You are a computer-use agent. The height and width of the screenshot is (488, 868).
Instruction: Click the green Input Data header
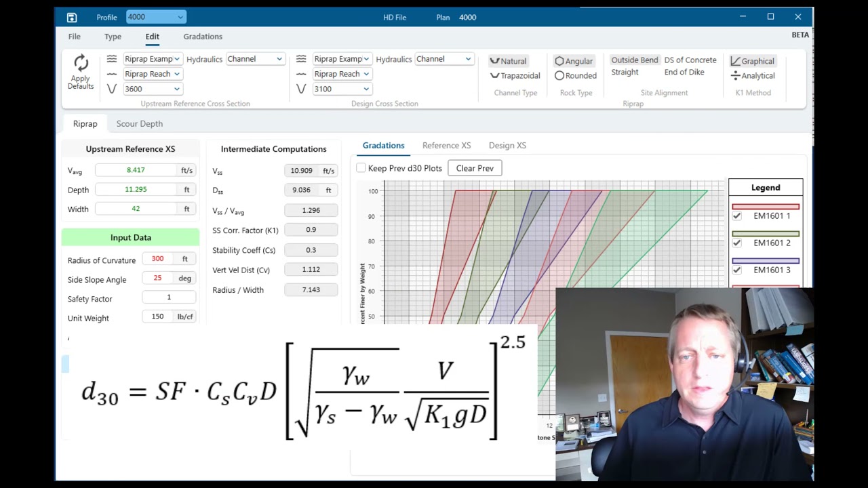click(131, 237)
